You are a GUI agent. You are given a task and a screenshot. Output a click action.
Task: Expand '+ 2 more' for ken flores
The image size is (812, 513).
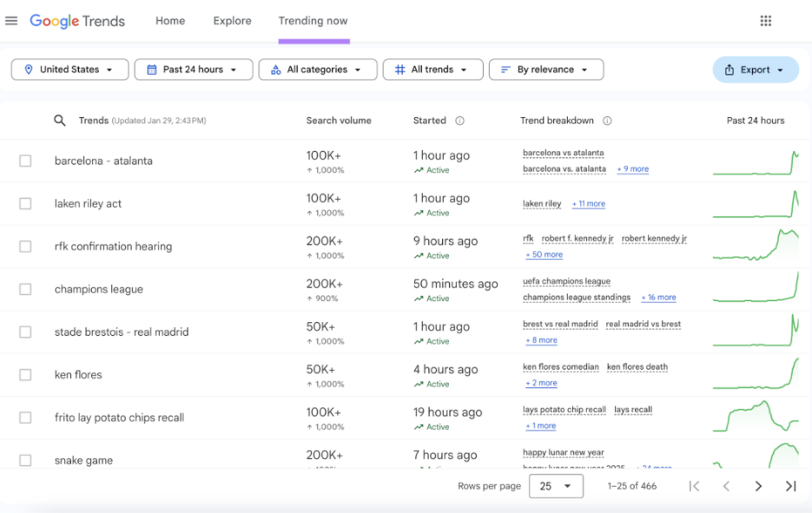[542, 383]
